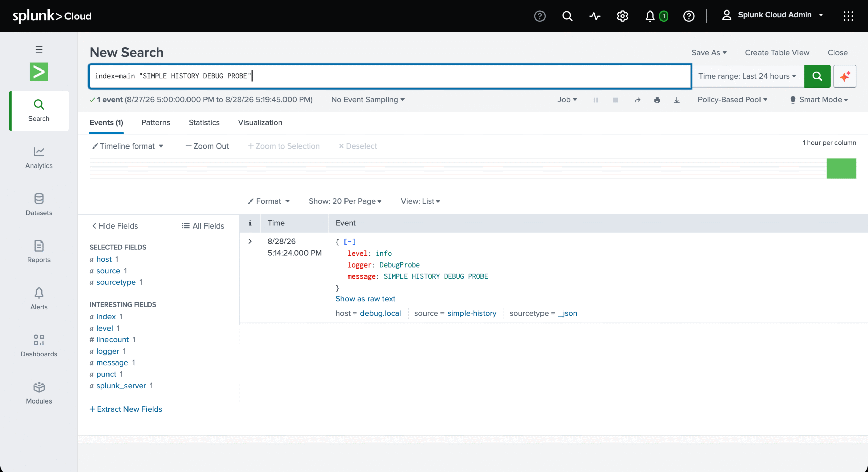This screenshot has height=472, width=868.
Task: Open Policy-Based Pool dropdown
Action: [x=732, y=100]
